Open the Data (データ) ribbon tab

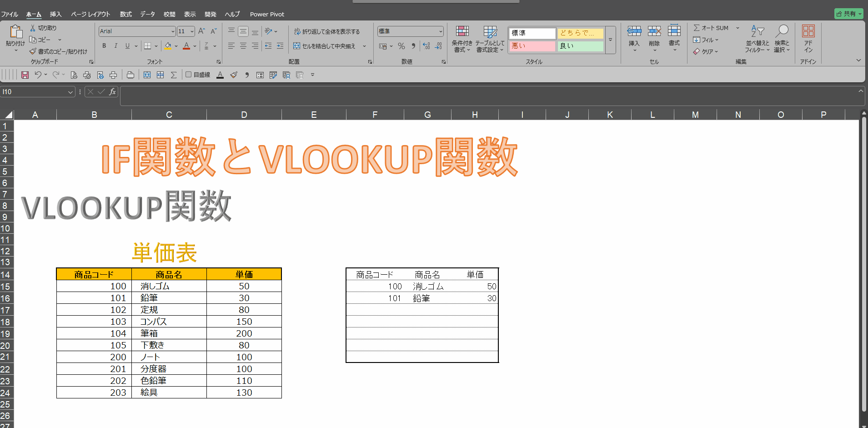point(147,14)
